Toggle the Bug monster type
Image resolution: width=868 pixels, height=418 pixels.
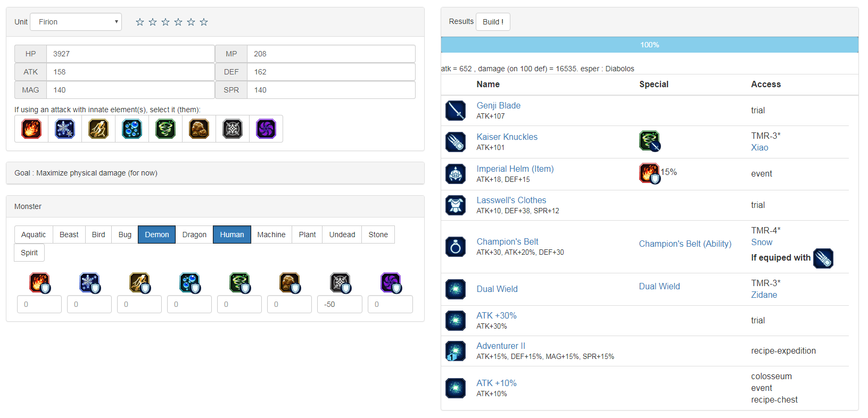pyautogui.click(x=125, y=235)
